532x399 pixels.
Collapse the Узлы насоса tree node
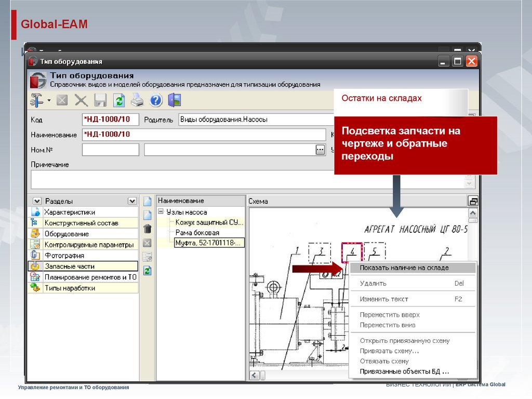tap(161, 212)
